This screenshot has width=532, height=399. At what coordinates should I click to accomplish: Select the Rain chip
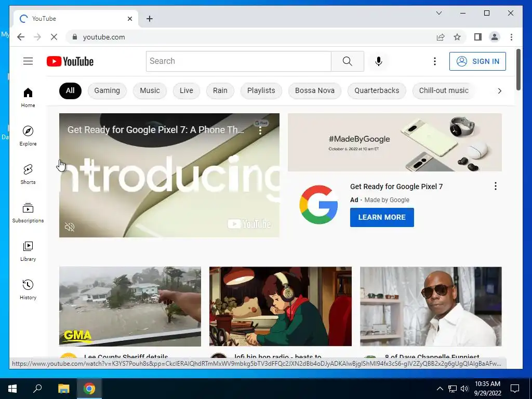pos(220,90)
